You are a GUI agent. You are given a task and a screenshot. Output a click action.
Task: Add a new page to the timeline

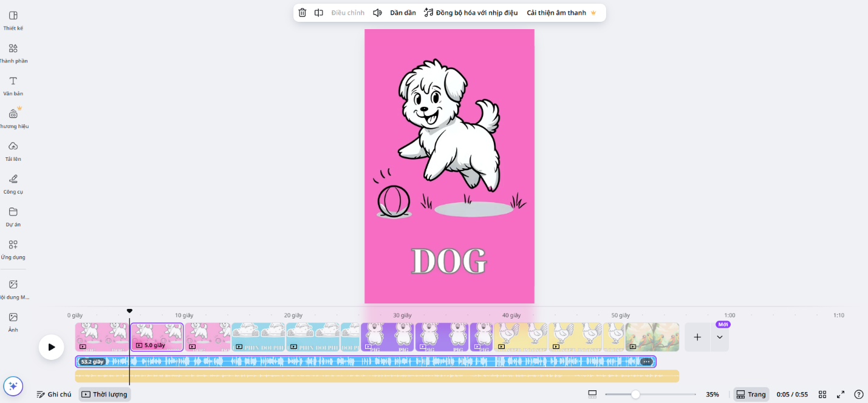point(697,337)
